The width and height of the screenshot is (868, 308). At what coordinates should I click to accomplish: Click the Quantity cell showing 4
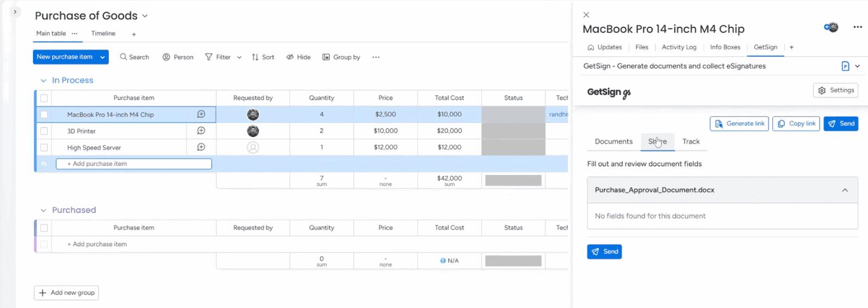[x=322, y=115]
